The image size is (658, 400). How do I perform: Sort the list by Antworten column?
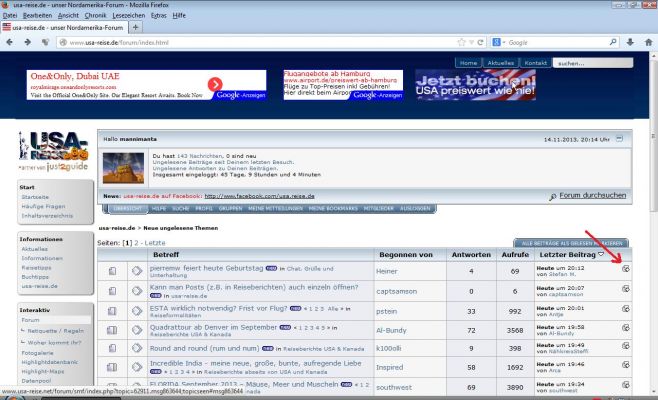[x=471, y=254]
